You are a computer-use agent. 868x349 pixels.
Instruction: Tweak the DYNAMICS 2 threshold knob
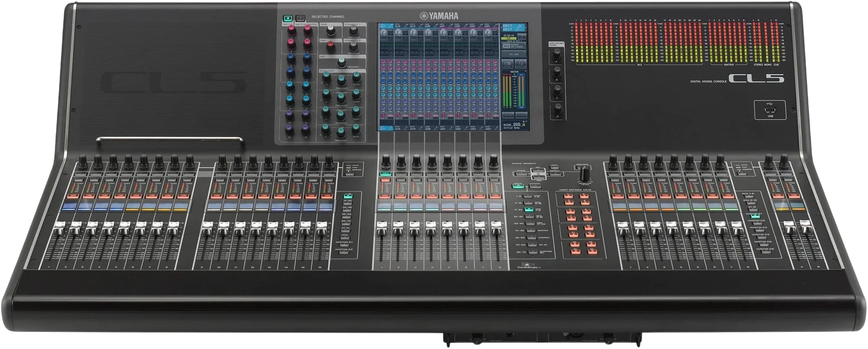(x=353, y=46)
